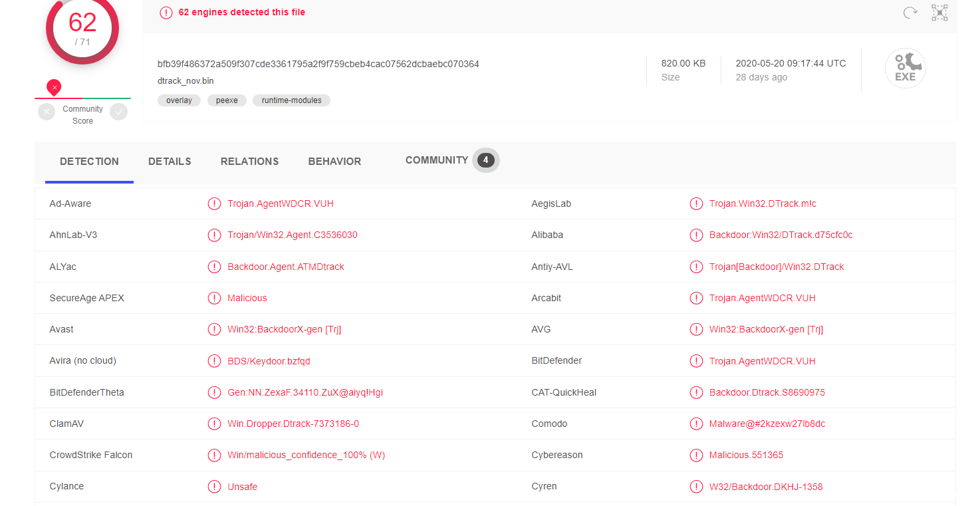Viewport: 980px width, 506px height.
Task: Open the DETAILS tab
Action: point(170,162)
